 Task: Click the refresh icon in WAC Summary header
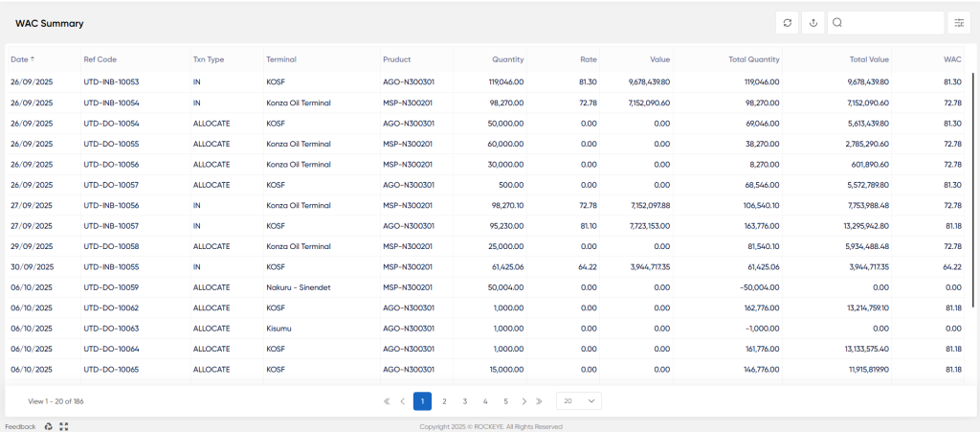pos(787,23)
